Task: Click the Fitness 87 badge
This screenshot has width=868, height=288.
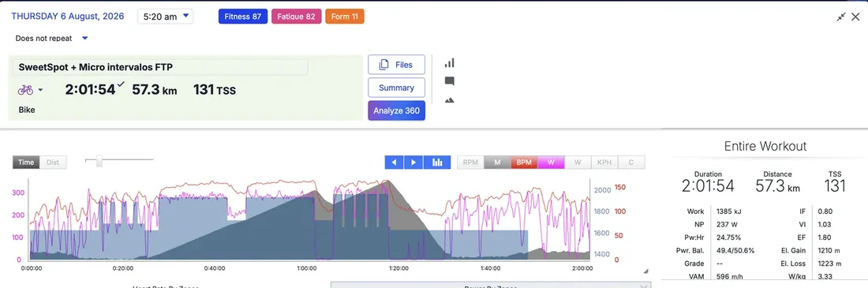Action: pos(243,17)
